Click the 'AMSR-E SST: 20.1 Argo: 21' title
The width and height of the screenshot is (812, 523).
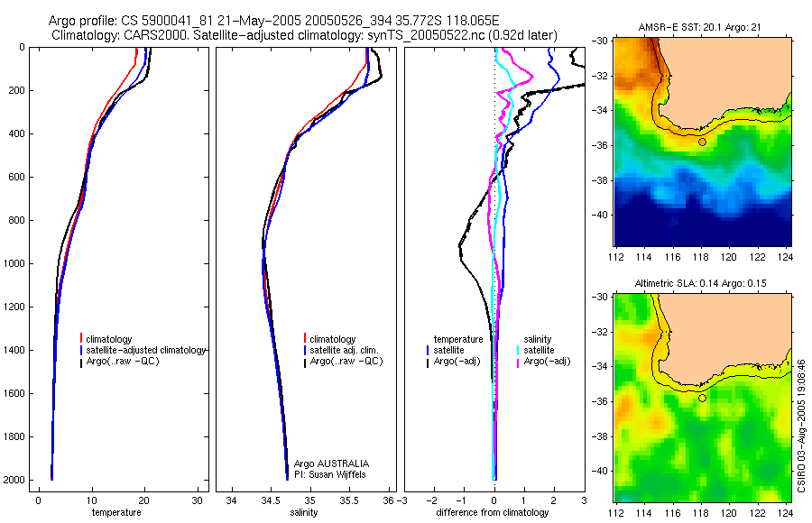699,27
